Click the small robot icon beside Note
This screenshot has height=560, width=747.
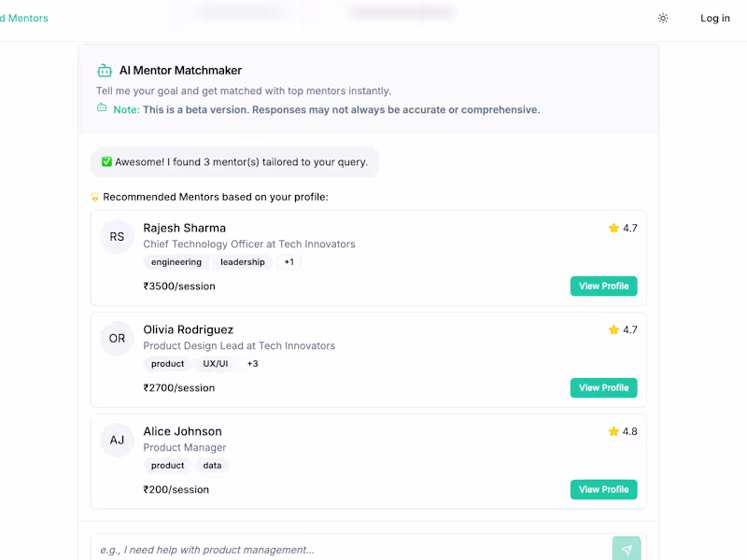tap(102, 108)
